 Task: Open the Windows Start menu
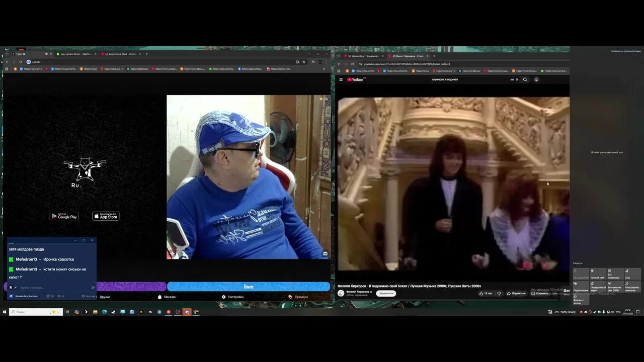5,312
